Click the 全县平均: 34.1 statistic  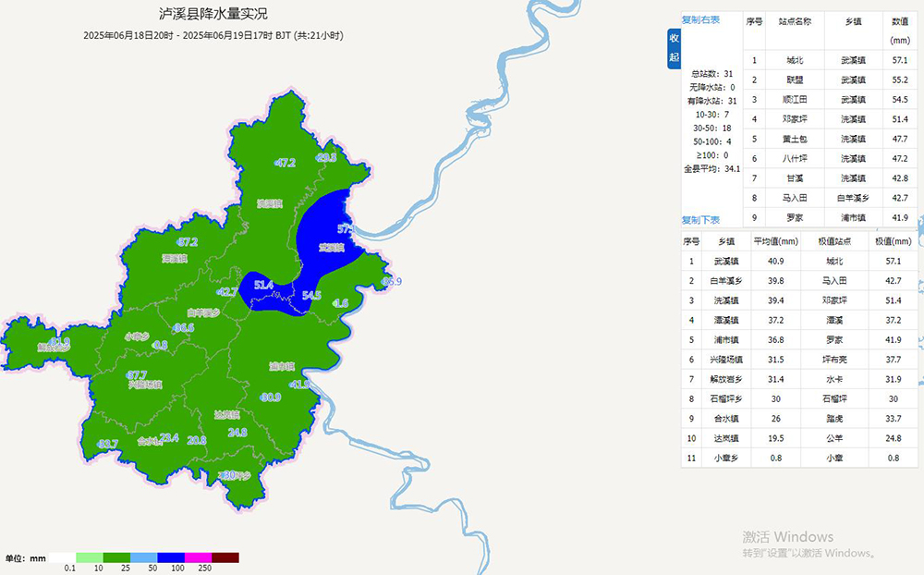[x=711, y=168]
